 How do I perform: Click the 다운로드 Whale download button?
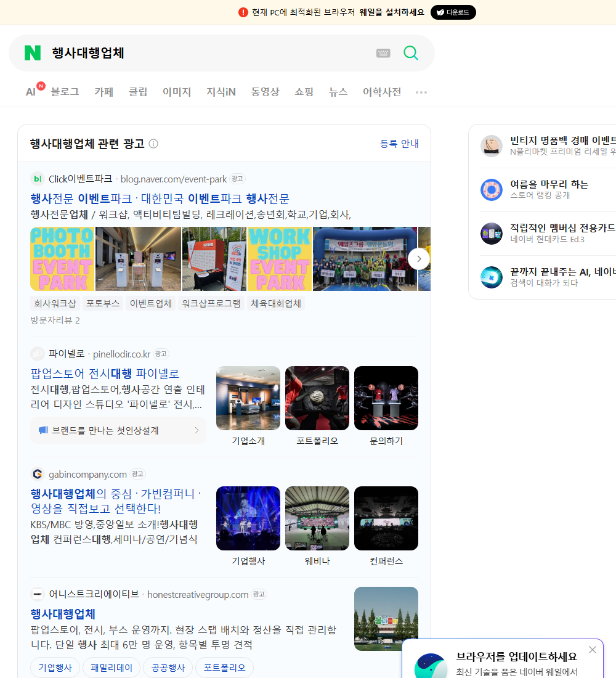pos(453,12)
